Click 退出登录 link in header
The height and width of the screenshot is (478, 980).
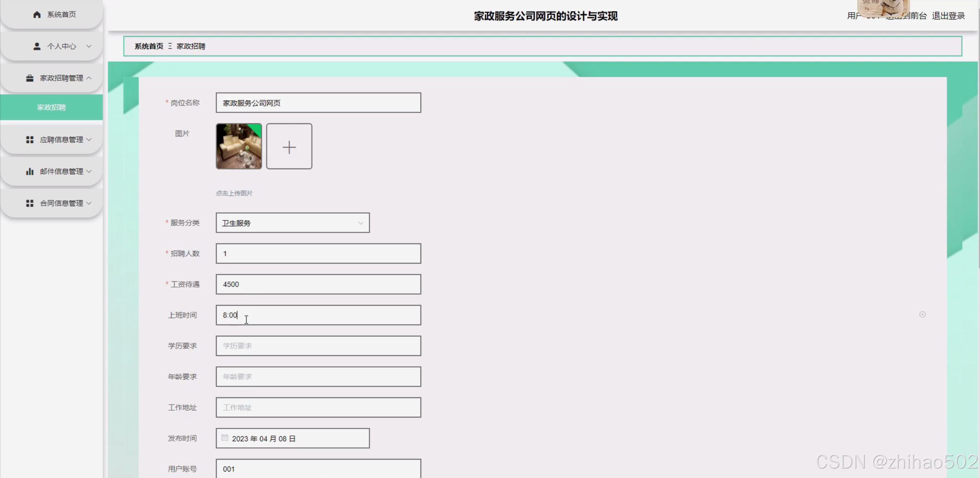948,16
